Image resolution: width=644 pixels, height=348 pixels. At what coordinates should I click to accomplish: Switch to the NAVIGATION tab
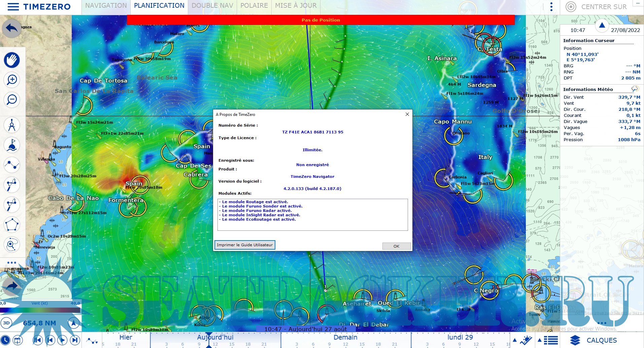pos(106,6)
